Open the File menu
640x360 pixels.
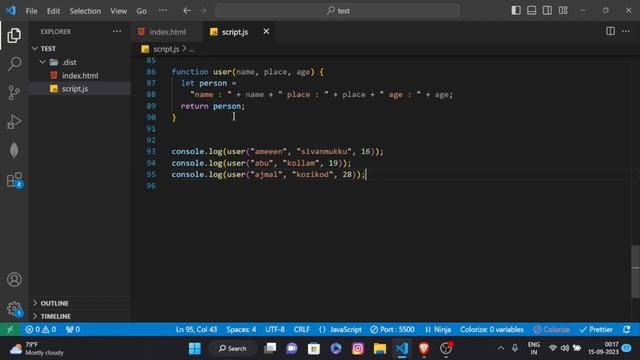[31, 11]
